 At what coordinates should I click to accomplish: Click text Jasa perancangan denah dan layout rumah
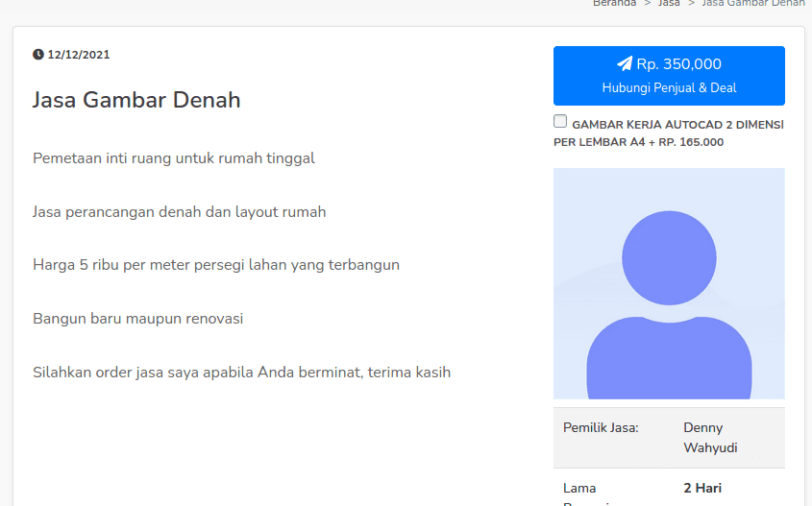pos(179,212)
